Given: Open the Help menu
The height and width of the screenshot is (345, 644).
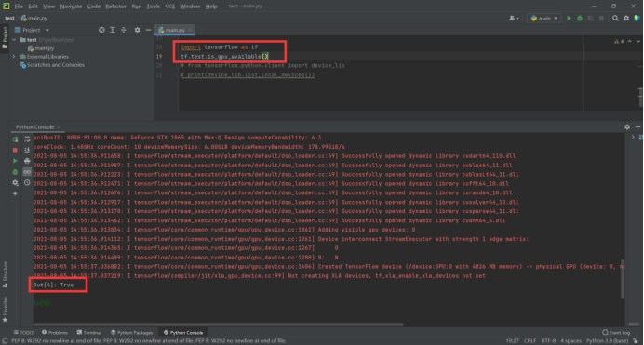Looking at the screenshot, I should coord(211,7).
